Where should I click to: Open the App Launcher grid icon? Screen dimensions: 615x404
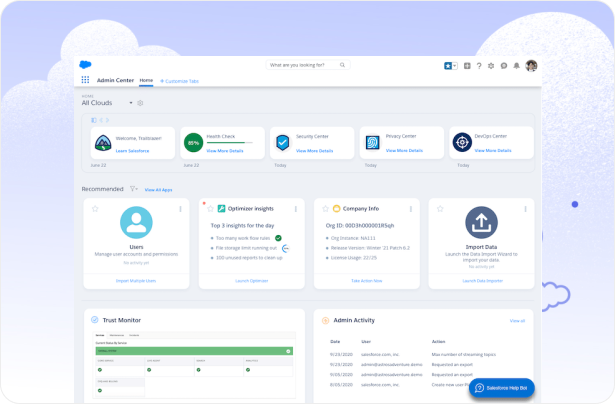pyautogui.click(x=85, y=80)
